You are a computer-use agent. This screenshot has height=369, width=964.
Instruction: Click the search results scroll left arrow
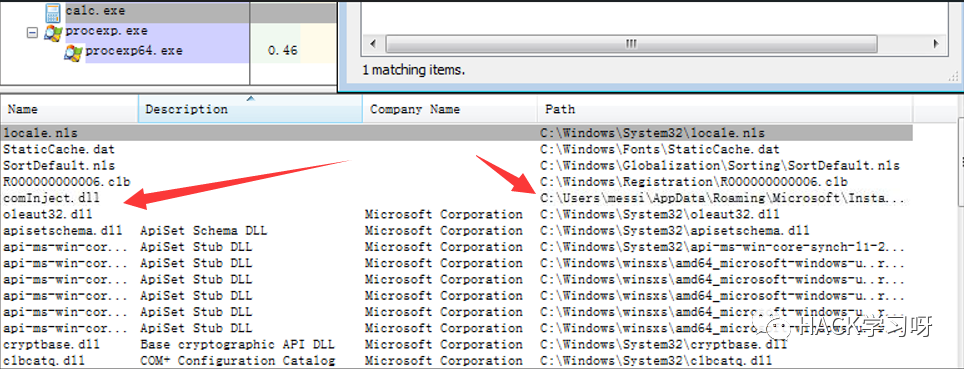pos(373,44)
